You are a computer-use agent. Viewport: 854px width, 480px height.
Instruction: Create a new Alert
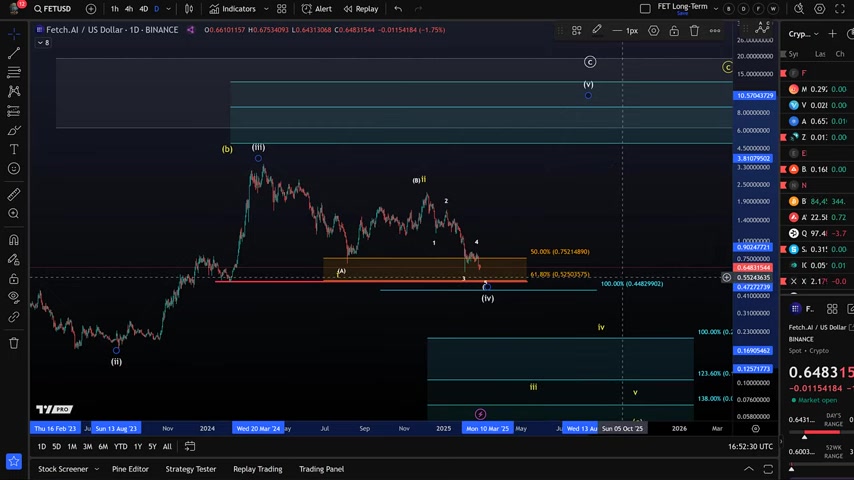[x=316, y=9]
